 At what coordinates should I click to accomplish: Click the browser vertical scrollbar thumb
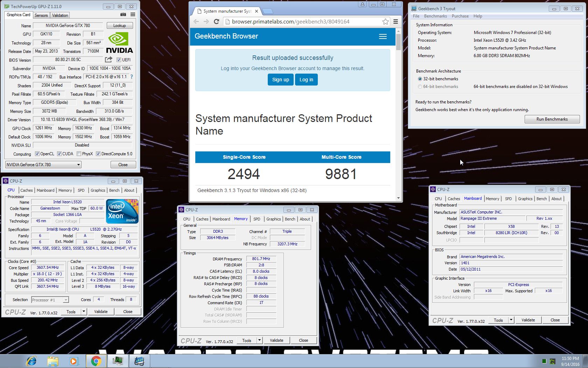(398, 42)
